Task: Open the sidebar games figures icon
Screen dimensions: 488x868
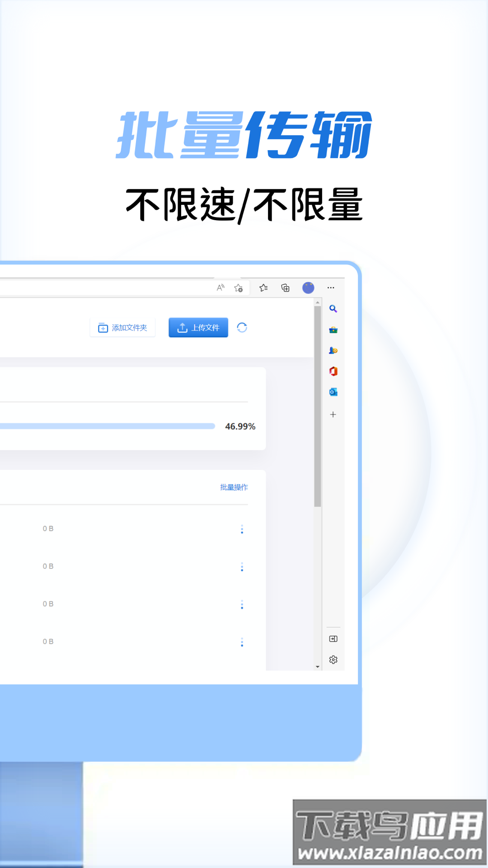Action: click(x=333, y=350)
